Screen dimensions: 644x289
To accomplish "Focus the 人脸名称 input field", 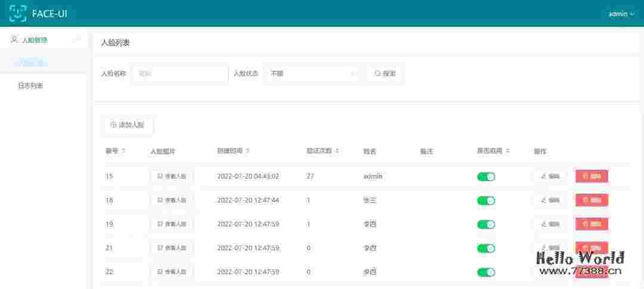I will coord(179,74).
